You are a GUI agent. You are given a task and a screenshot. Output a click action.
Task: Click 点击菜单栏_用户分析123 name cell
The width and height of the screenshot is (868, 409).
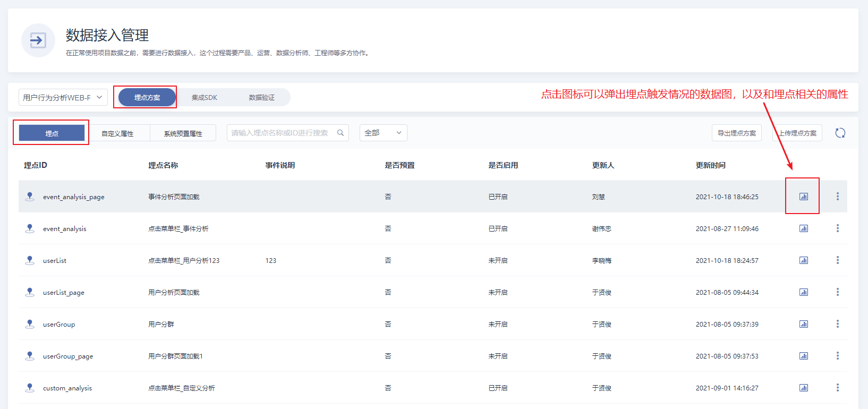[x=184, y=260]
